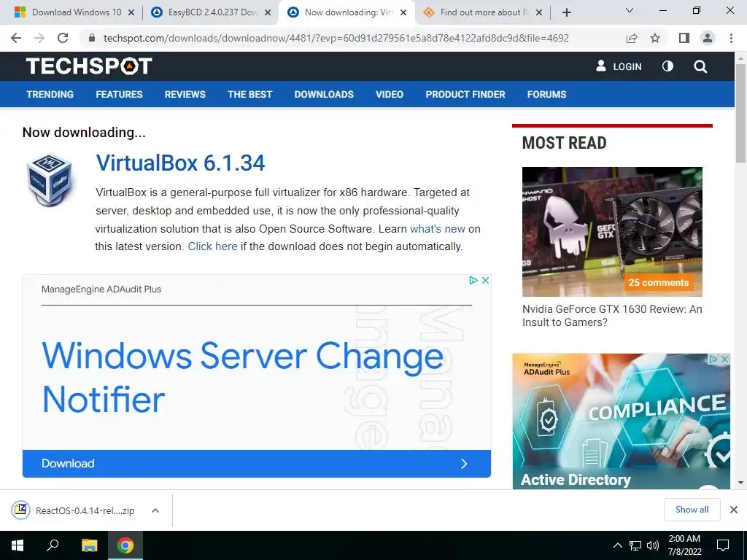Share this page via share icon

point(632,38)
